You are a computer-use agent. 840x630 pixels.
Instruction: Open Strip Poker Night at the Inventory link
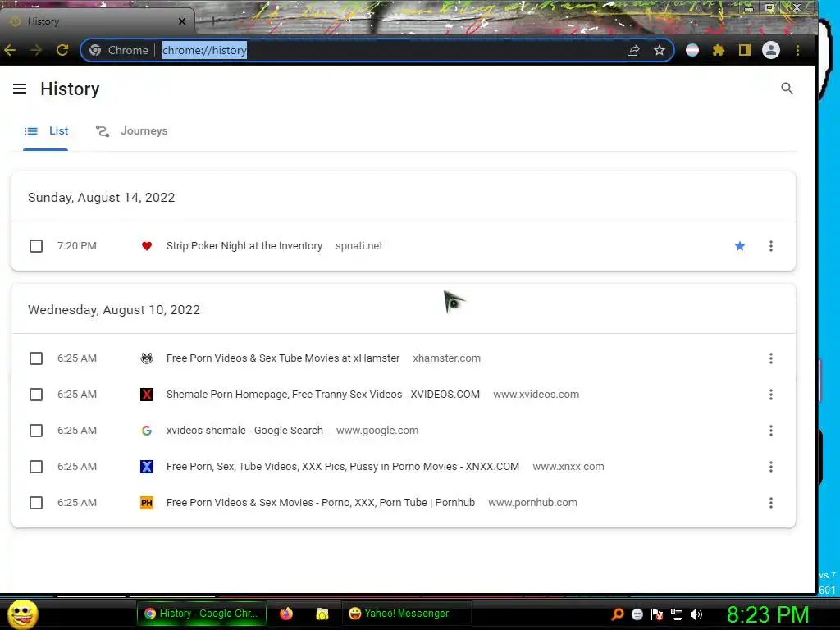(x=244, y=246)
